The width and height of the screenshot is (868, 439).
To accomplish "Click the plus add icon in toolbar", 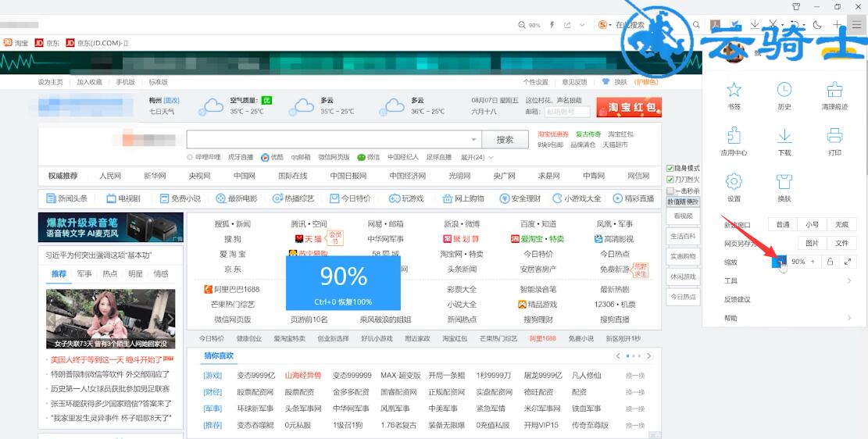I will pyautogui.click(x=837, y=24).
